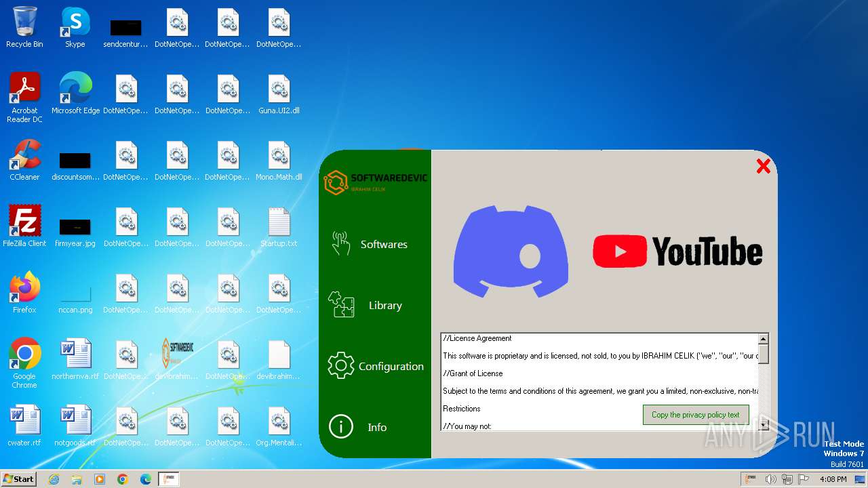The image size is (868, 488).
Task: Close the app with red X
Action: (x=763, y=166)
